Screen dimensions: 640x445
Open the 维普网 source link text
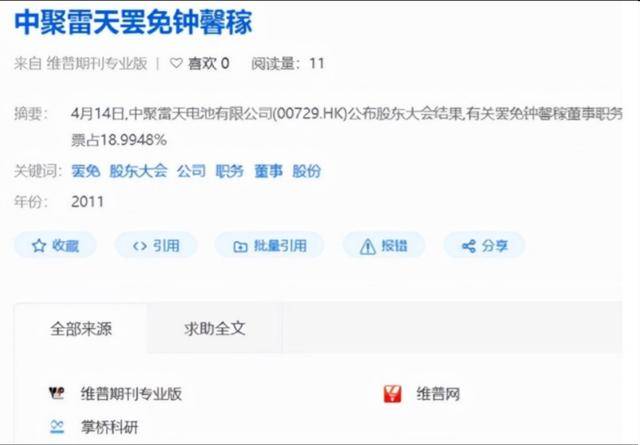(438, 394)
